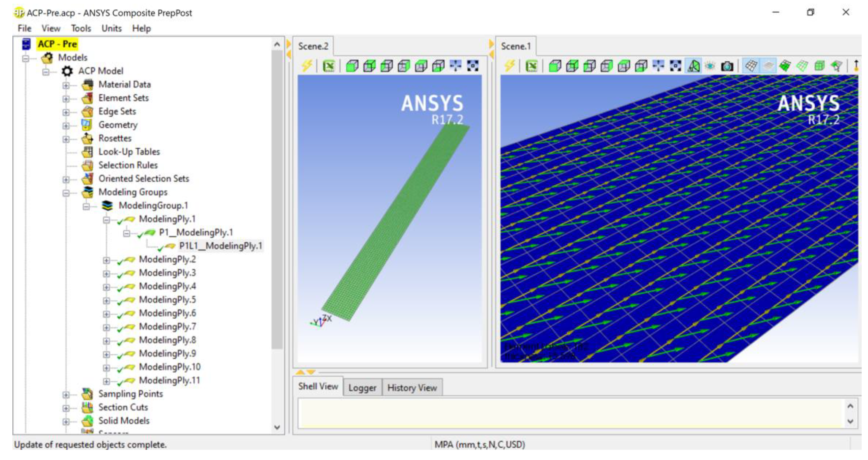Viewport: 868px width, 460px height.
Task: Click the eye active-view icon in Scene.1
Action: click(x=710, y=66)
